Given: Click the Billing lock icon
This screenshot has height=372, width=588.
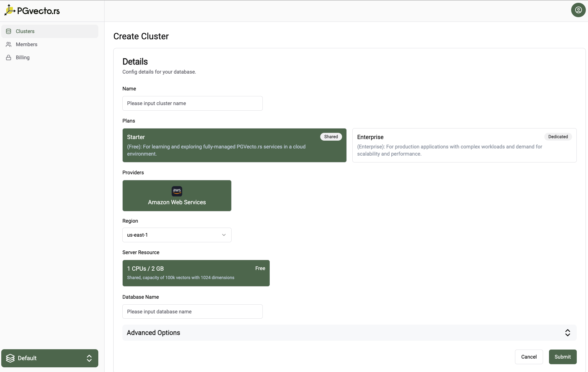Looking at the screenshot, I should [x=9, y=57].
